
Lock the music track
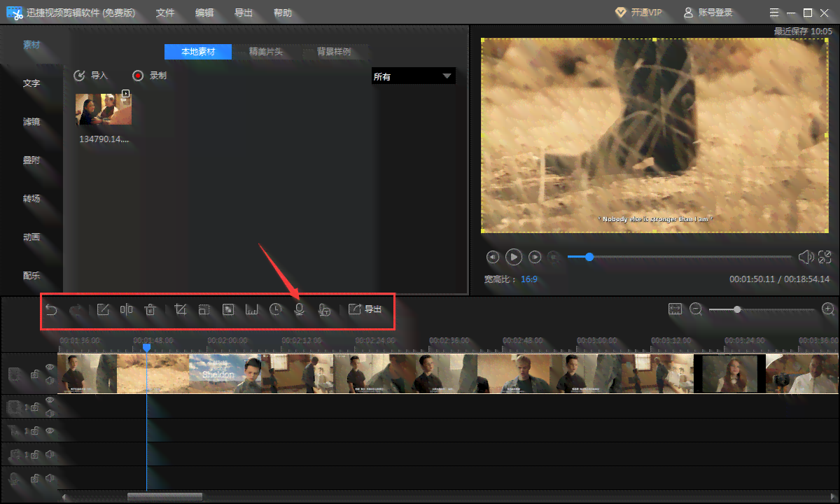(35, 455)
